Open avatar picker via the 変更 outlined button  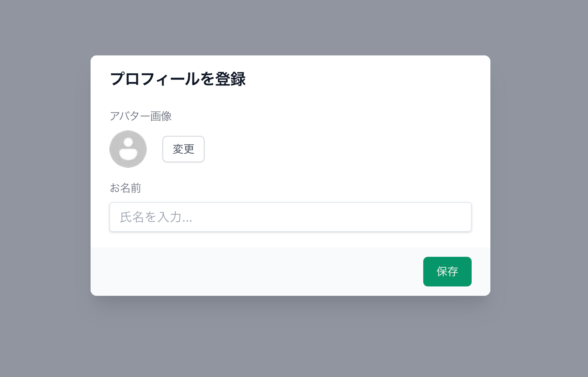[184, 149]
